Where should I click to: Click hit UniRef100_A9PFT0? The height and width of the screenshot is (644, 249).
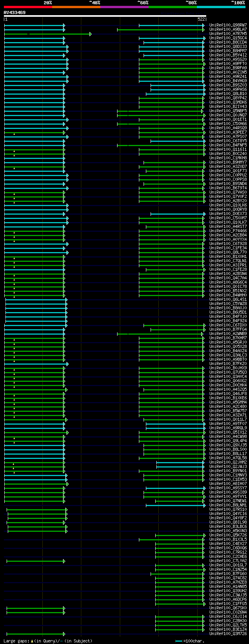pyautogui.click(x=228, y=64)
